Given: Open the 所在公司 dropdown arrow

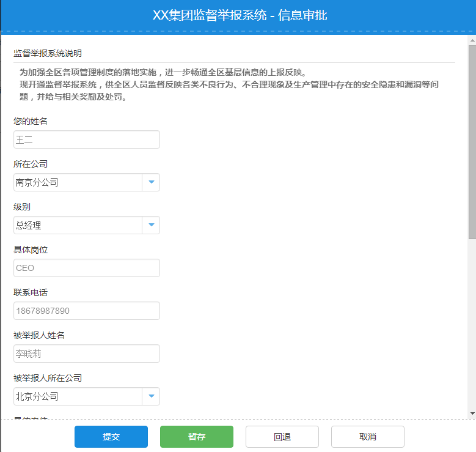Looking at the screenshot, I should [151, 182].
